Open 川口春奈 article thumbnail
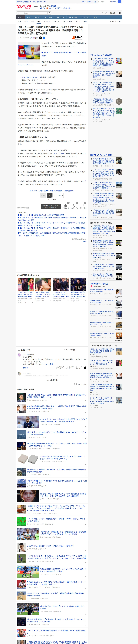Screen dimensions: 138x644 [x=28, y=496]
